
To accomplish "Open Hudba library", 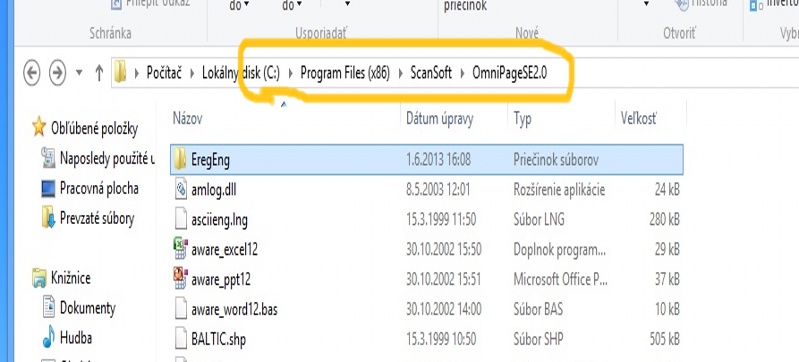I will point(76,338).
